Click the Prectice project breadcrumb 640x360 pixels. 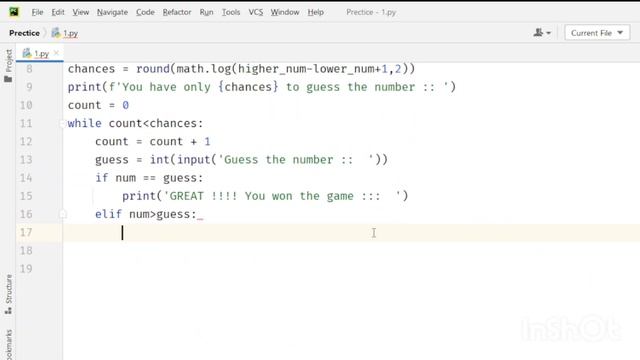24,33
